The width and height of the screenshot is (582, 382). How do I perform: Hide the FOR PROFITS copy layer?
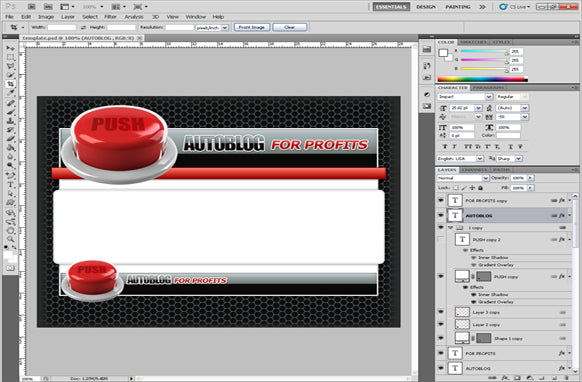click(441, 200)
